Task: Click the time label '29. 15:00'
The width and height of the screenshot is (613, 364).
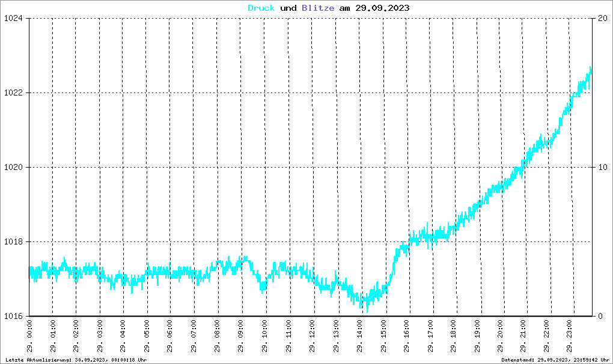Action: click(383, 336)
